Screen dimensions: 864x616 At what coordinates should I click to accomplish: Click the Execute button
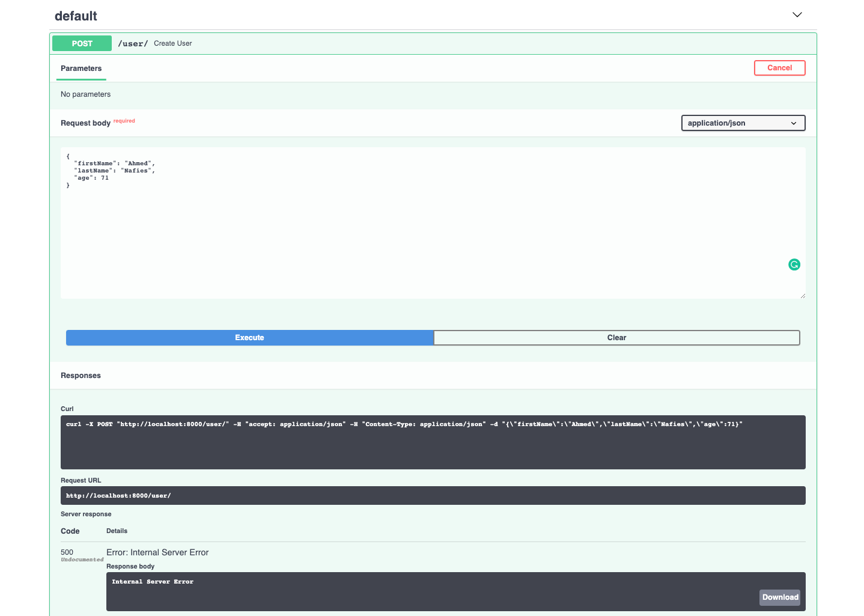tap(249, 337)
